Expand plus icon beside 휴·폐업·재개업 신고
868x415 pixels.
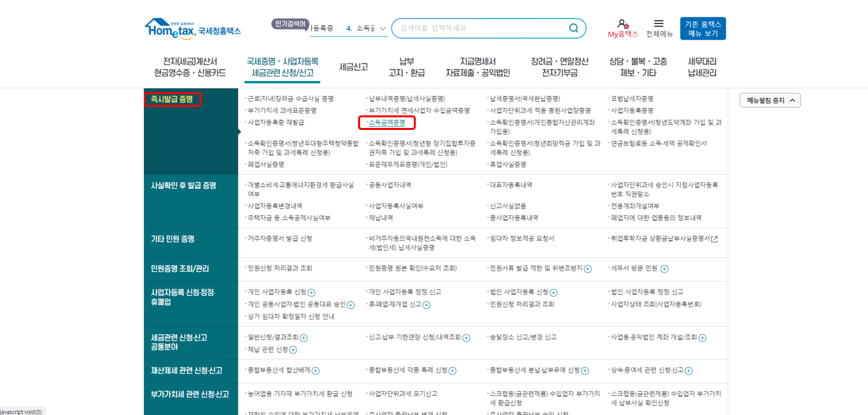[426, 305]
